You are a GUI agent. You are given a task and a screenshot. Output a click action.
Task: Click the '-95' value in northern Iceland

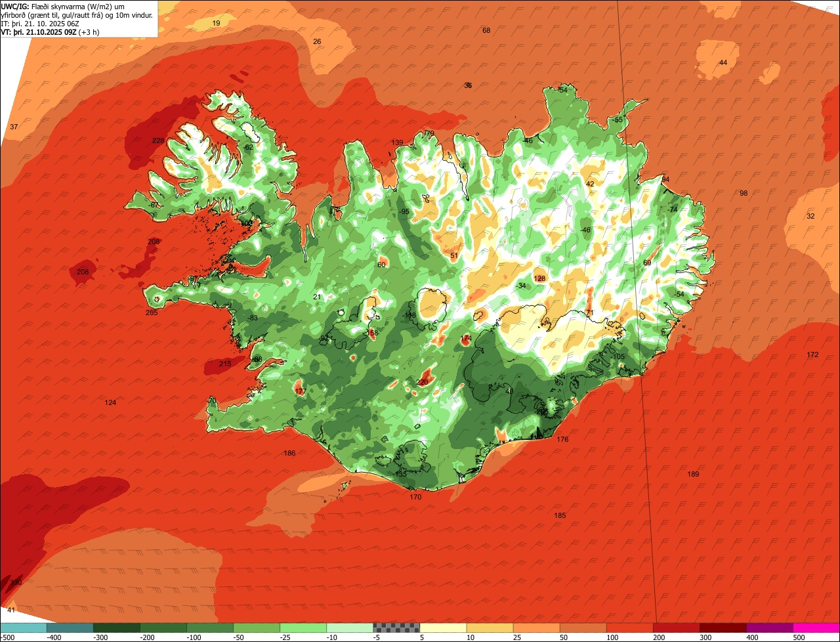404,211
